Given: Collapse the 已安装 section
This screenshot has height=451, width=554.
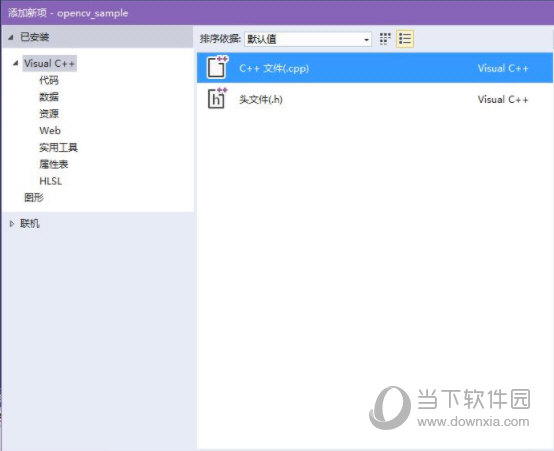Looking at the screenshot, I should coord(11,37).
